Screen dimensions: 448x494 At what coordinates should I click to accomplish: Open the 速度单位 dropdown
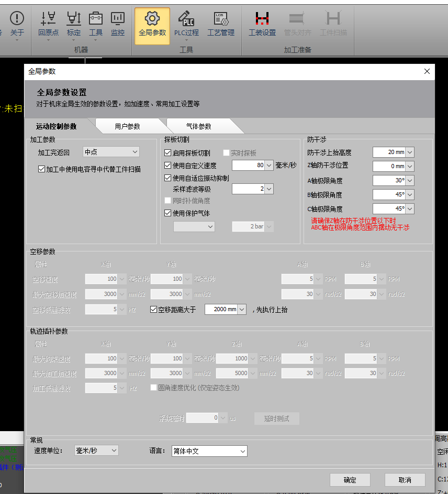coord(96,451)
